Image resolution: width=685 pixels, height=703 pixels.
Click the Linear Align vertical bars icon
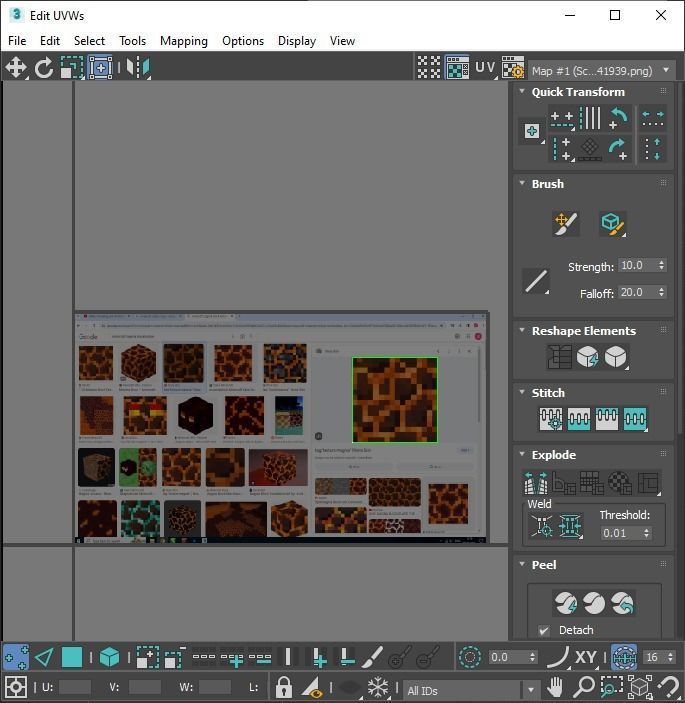(x=590, y=118)
